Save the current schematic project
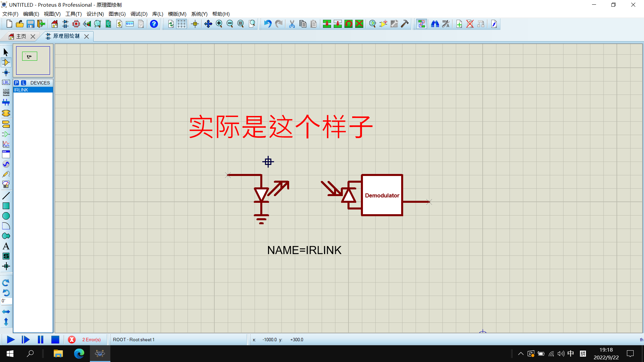Viewport: 644px width, 362px height. tap(31, 24)
